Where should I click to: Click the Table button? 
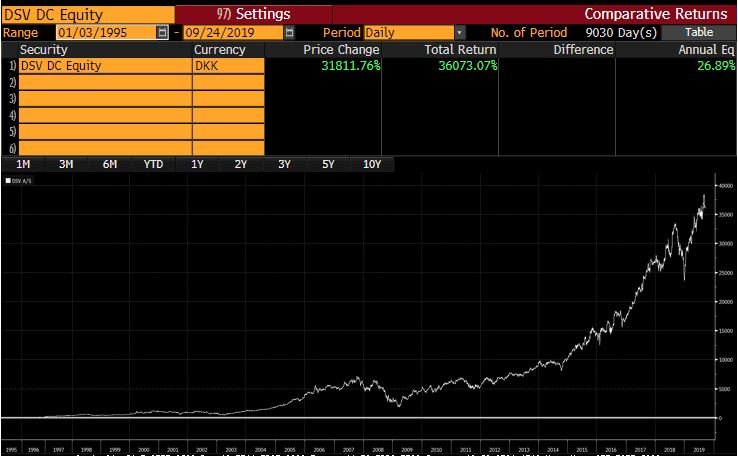[x=698, y=32]
